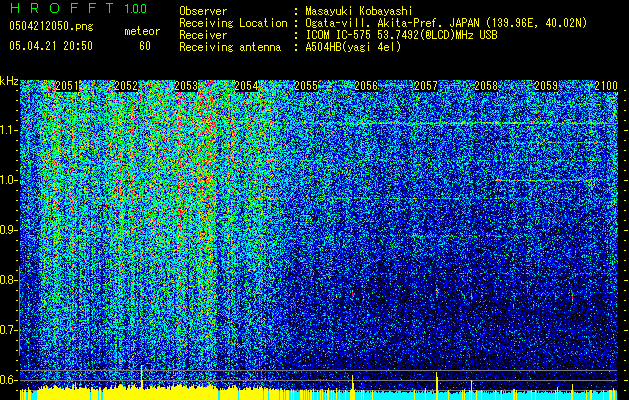Click the 2053 time marker

pyautogui.click(x=186, y=86)
